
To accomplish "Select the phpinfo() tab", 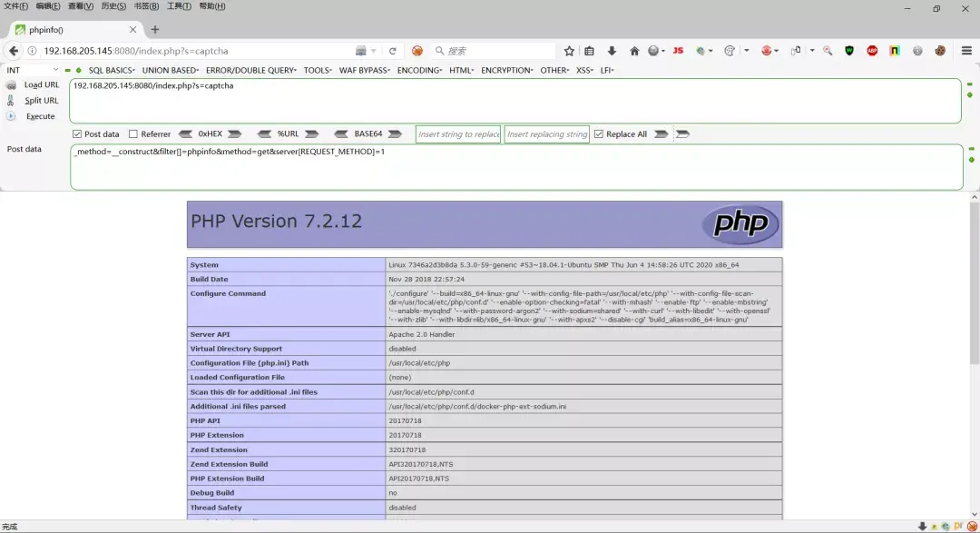I will click(75, 29).
